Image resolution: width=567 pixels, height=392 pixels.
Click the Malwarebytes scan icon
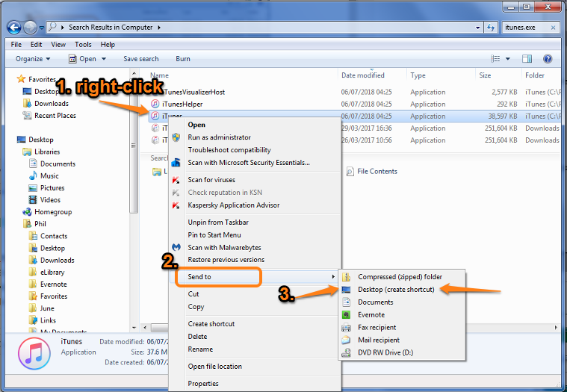tap(176, 247)
